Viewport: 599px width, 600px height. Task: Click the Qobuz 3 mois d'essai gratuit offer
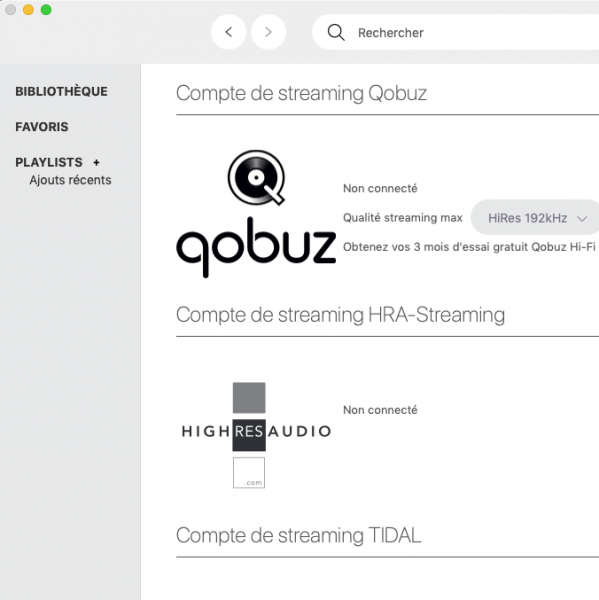[x=469, y=247]
